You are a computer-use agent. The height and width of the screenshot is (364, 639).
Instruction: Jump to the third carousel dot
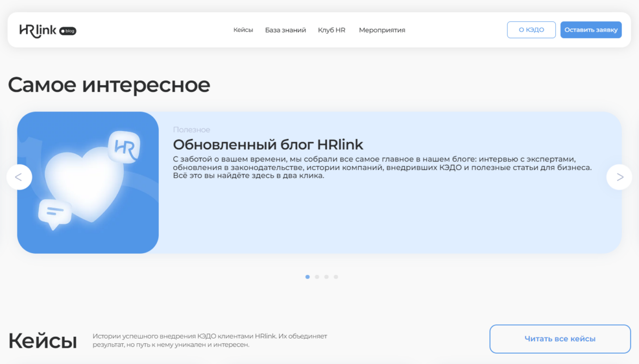[x=327, y=277]
